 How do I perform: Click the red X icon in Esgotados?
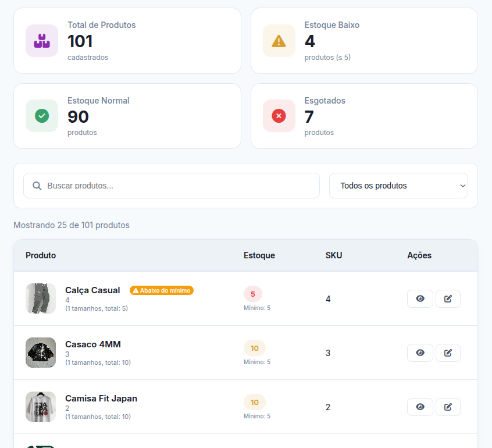pyautogui.click(x=279, y=116)
